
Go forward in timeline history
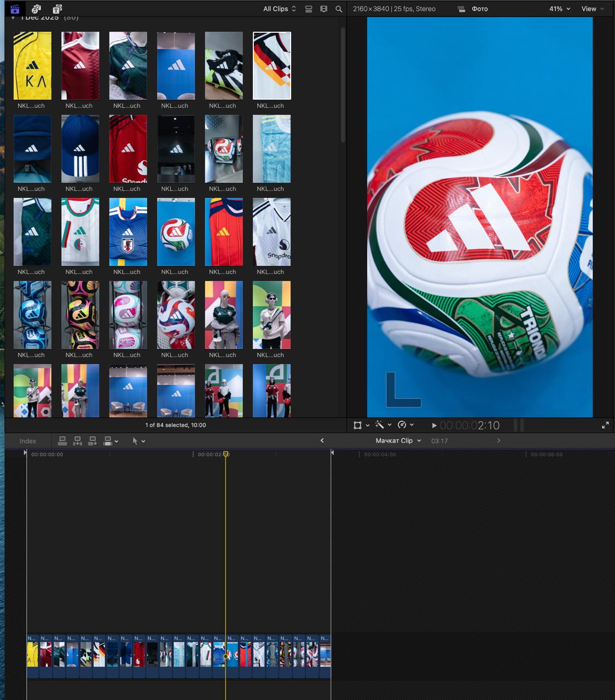point(498,440)
